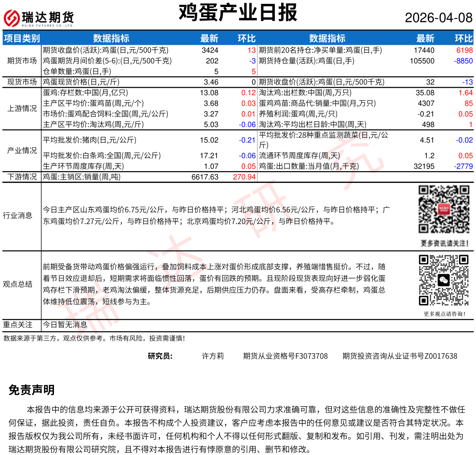Screen dimensions: 476x455
Task: Click the QR code beside 行业消息
Action: (x=444, y=209)
